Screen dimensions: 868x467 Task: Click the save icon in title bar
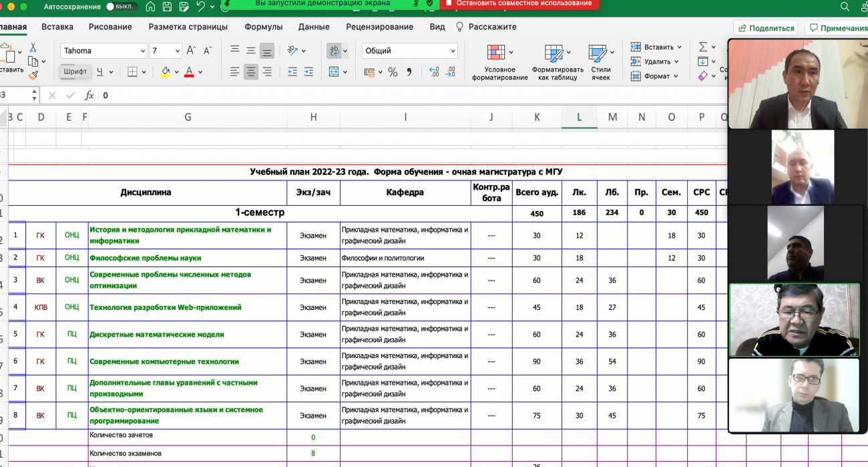click(167, 7)
